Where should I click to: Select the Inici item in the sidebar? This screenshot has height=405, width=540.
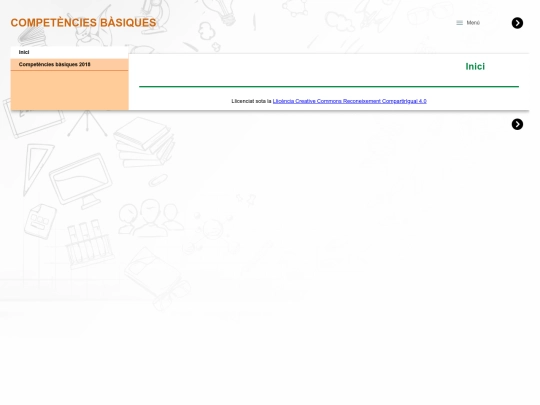(69, 52)
